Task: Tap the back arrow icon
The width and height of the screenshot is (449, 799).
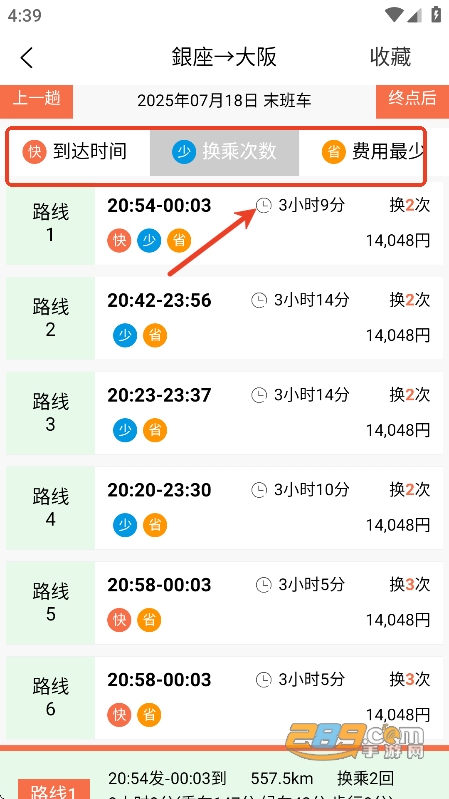Action: pos(27,58)
